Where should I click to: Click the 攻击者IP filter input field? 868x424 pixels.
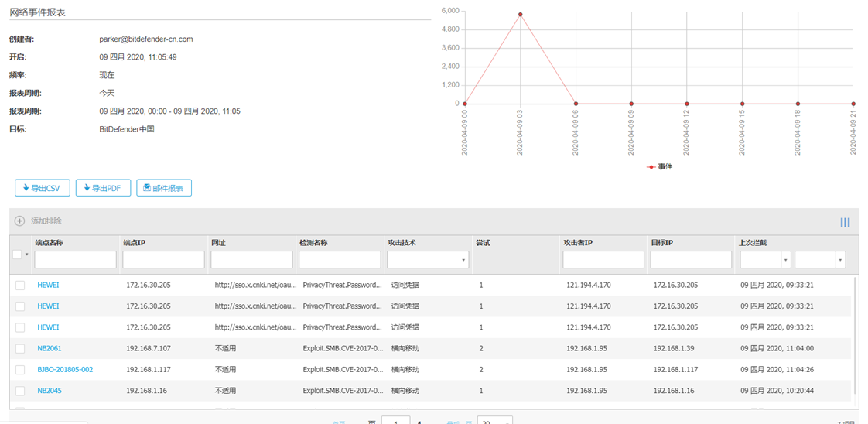pyautogui.click(x=603, y=260)
